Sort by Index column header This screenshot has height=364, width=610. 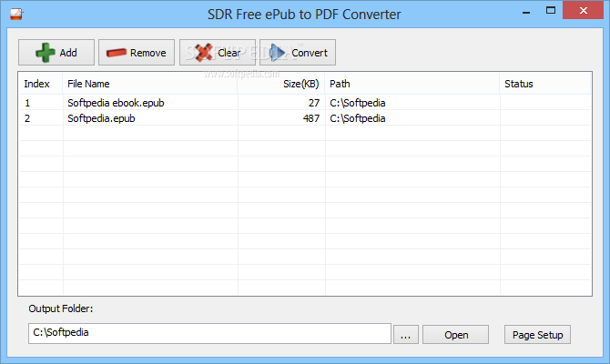(x=40, y=84)
